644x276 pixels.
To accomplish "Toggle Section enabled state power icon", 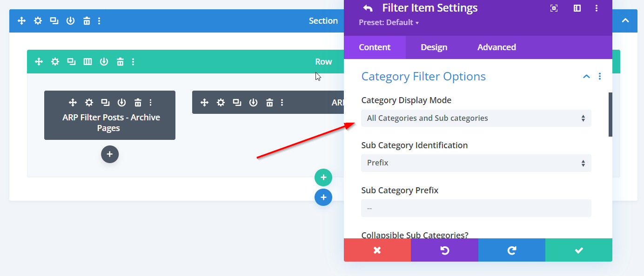I will [x=70, y=21].
